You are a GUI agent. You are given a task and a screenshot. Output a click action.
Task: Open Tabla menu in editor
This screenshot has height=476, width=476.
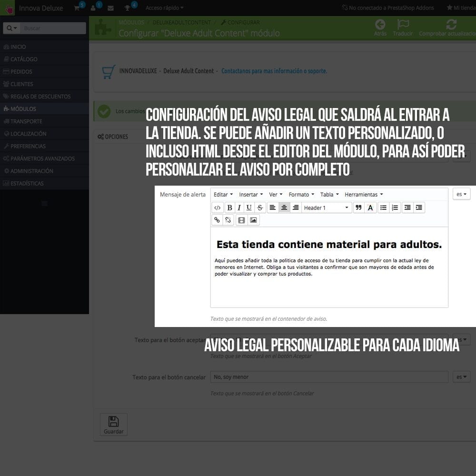329,194
